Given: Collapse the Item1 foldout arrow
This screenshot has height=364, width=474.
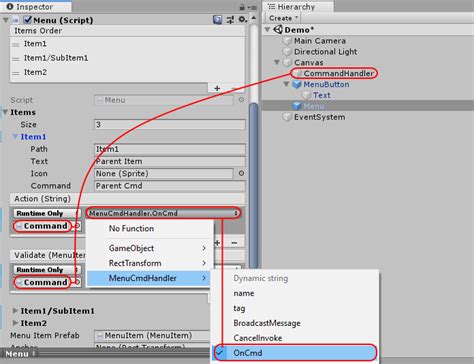Looking at the screenshot, I should 15,137.
